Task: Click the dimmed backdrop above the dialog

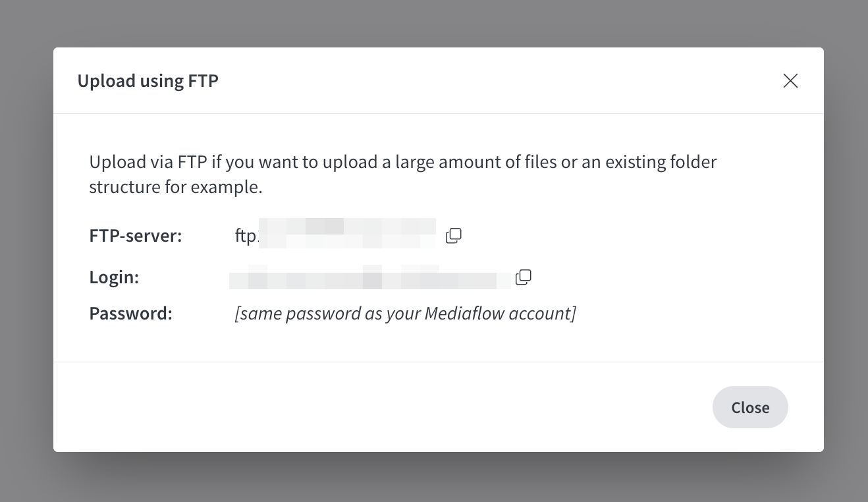Action: (435, 23)
